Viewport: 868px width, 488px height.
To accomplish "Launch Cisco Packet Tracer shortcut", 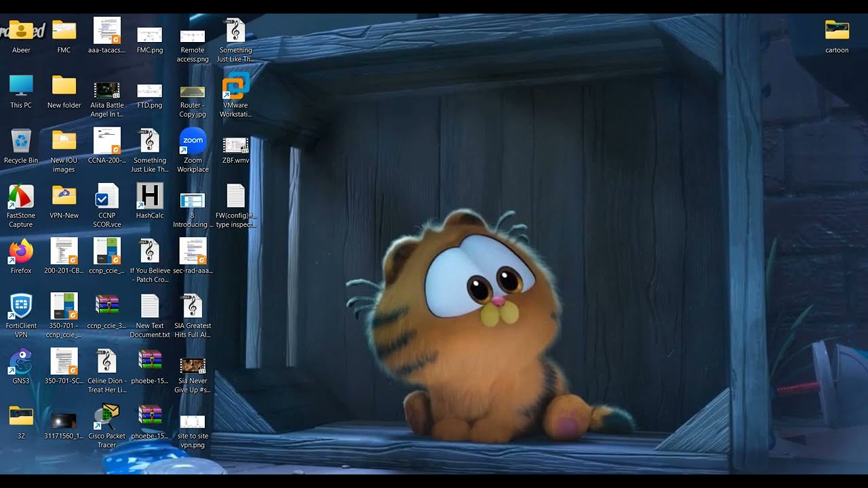I will [x=106, y=426].
